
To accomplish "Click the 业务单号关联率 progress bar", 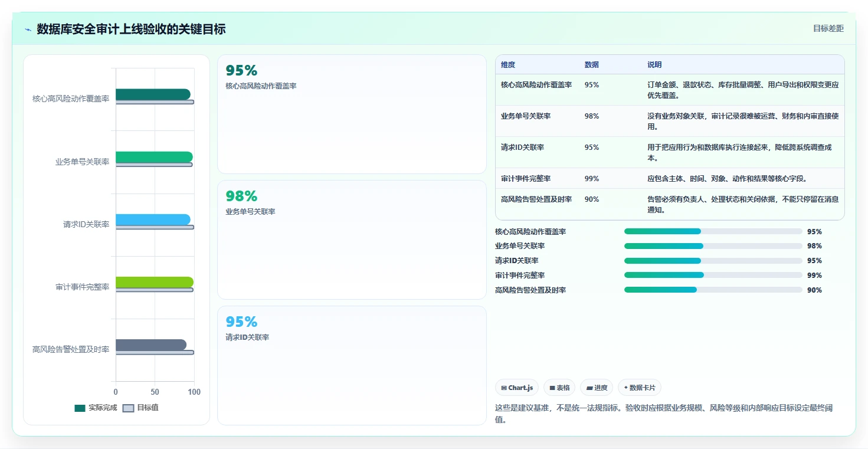I will [x=713, y=246].
